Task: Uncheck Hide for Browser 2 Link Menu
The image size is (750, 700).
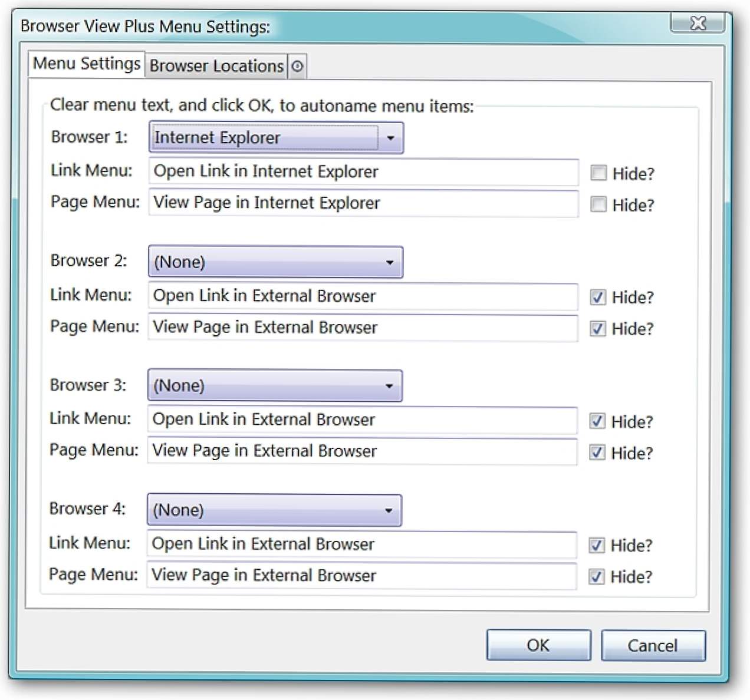Action: coord(598,297)
